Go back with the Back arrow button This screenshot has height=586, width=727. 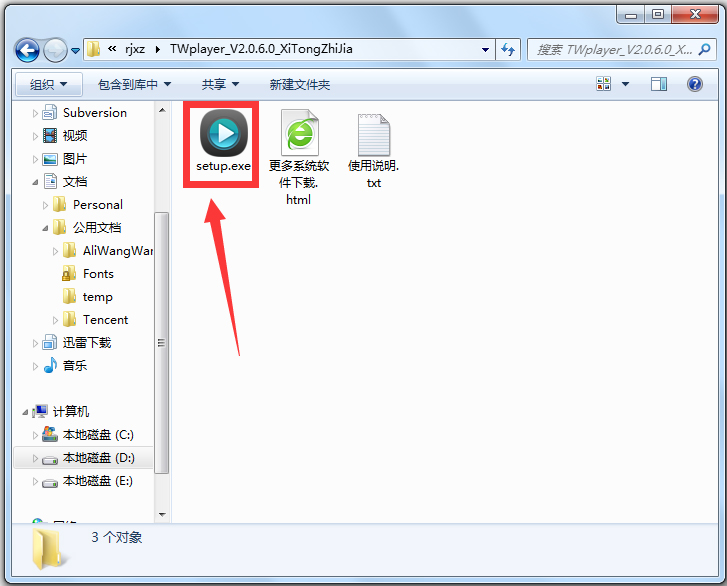point(27,50)
